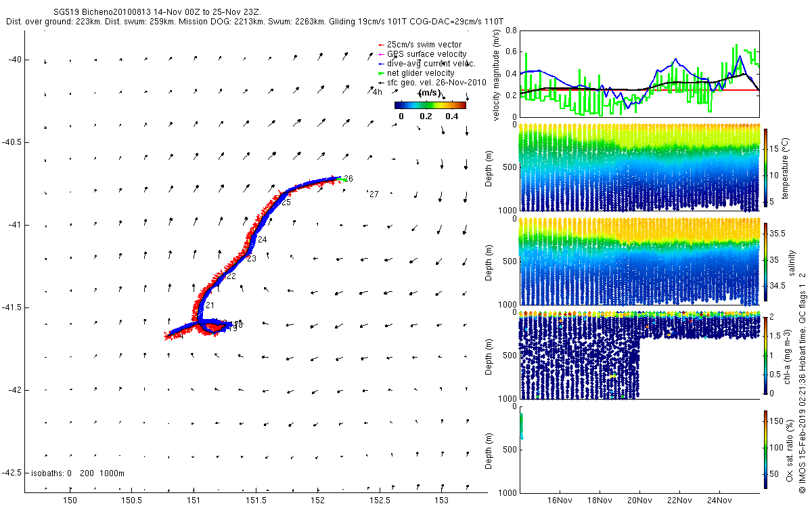
Task: Click day label '26' at the track end
Action: tap(348, 179)
